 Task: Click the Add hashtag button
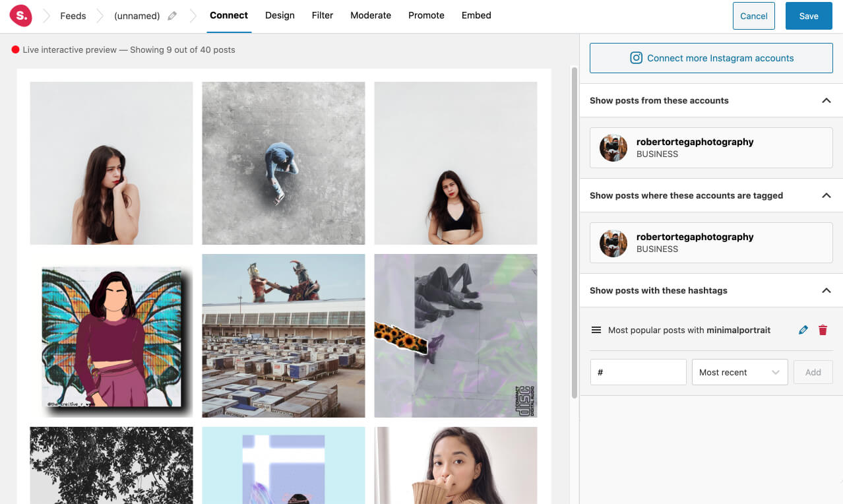(x=813, y=372)
